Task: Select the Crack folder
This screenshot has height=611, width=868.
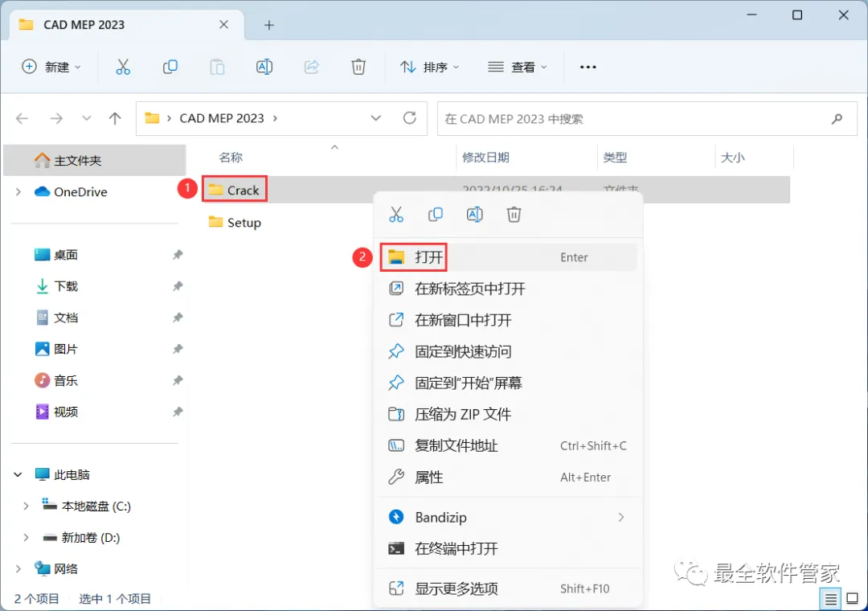Action: 234,190
